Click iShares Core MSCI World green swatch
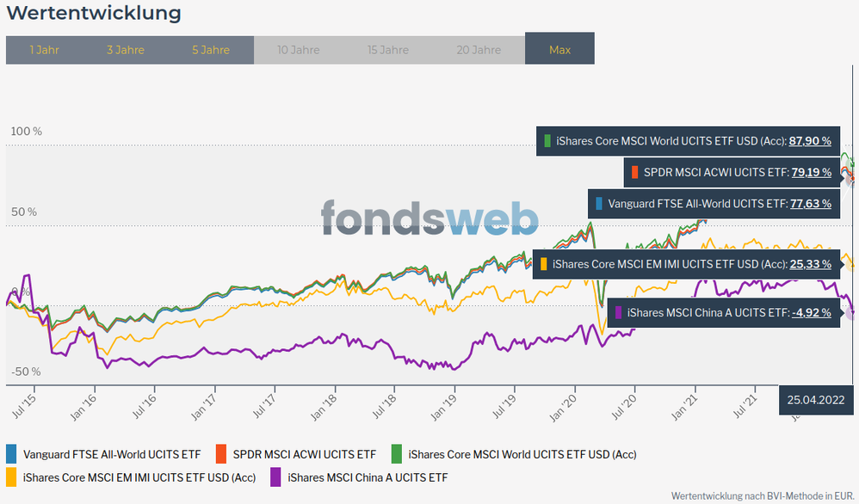The height and width of the screenshot is (504, 859). click(397, 453)
